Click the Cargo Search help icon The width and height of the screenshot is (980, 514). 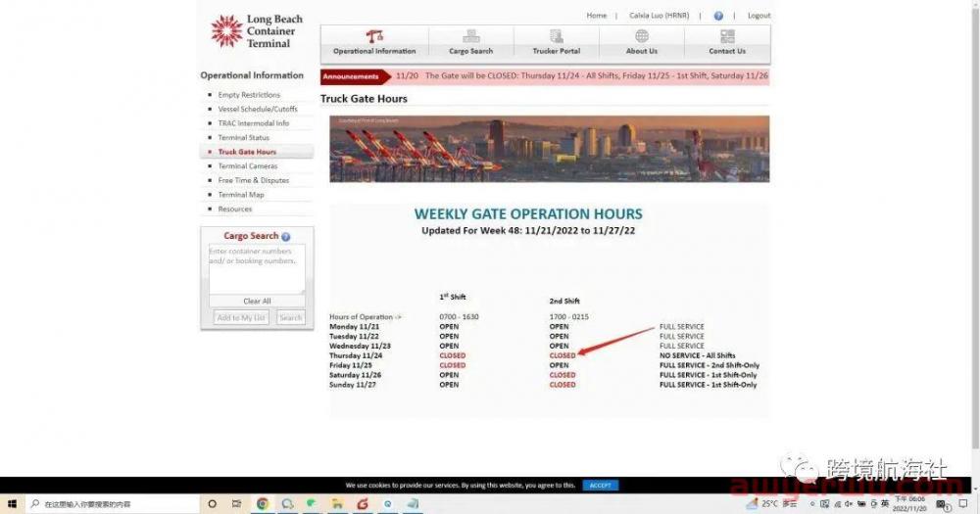tap(285, 237)
